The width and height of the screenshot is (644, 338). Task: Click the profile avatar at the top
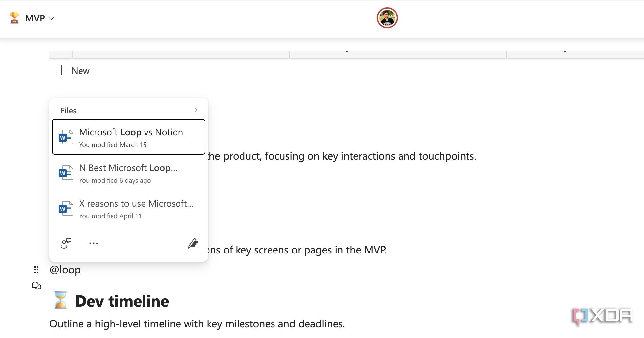point(387,17)
